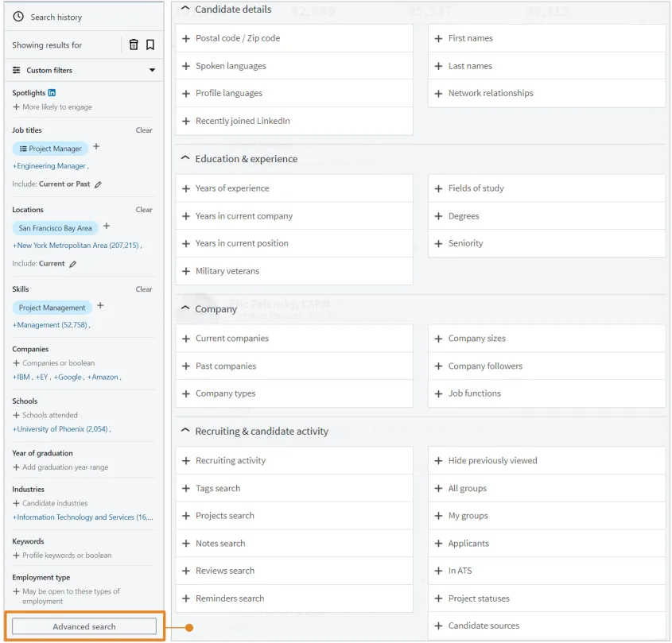Click the Search history clock icon
This screenshot has height=643, width=672.
[18, 17]
